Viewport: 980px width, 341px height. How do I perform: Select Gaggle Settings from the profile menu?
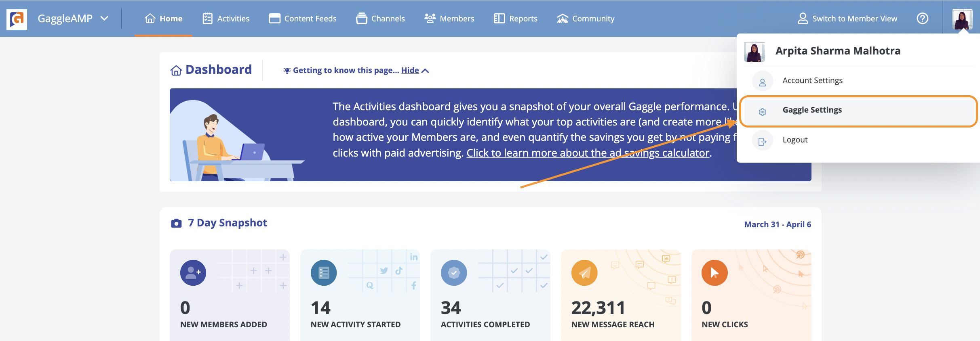tap(812, 109)
